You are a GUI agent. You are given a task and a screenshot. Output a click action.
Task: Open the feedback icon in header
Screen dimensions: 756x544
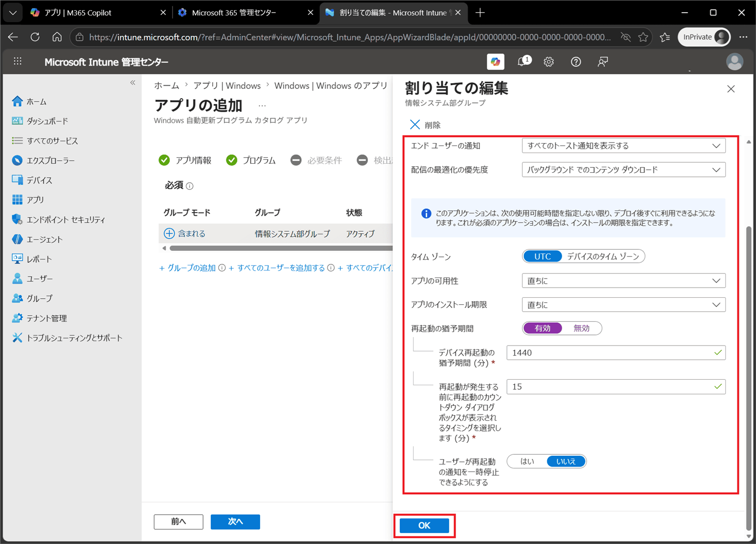(x=602, y=61)
